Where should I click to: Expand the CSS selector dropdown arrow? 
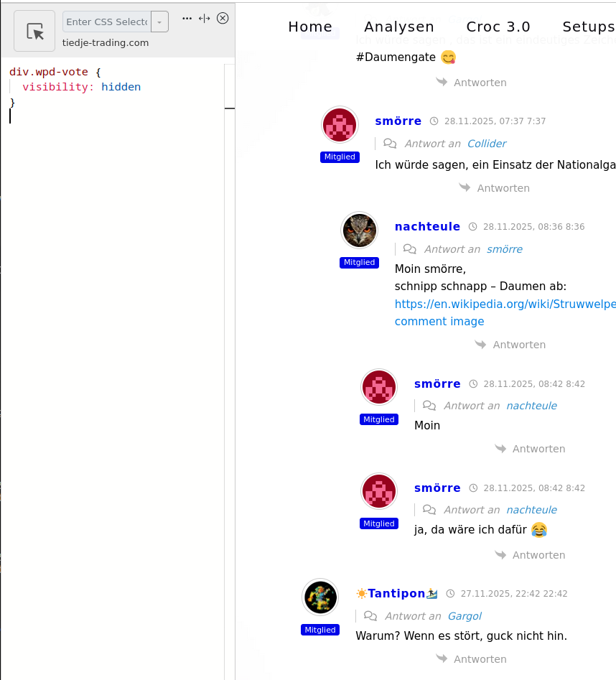click(159, 22)
